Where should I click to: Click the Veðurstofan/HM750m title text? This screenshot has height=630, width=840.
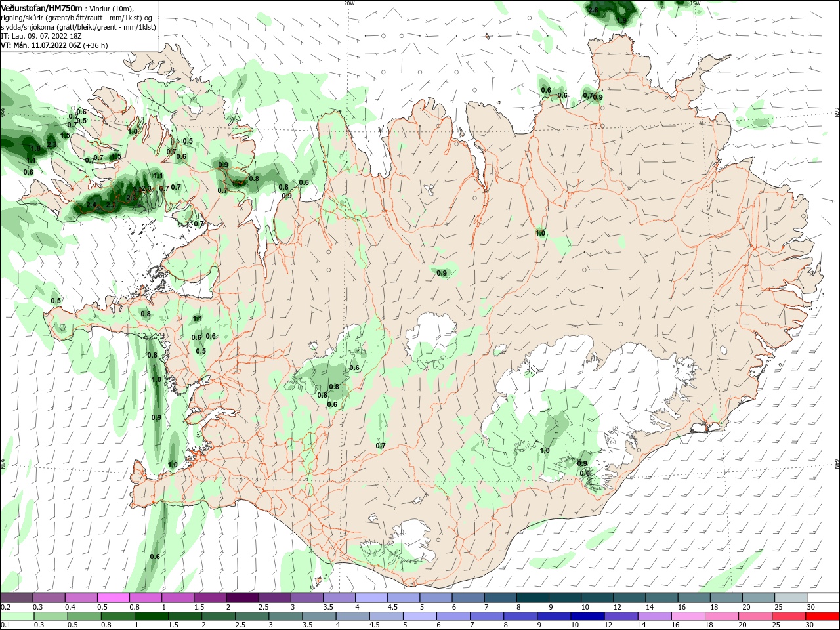pos(41,7)
